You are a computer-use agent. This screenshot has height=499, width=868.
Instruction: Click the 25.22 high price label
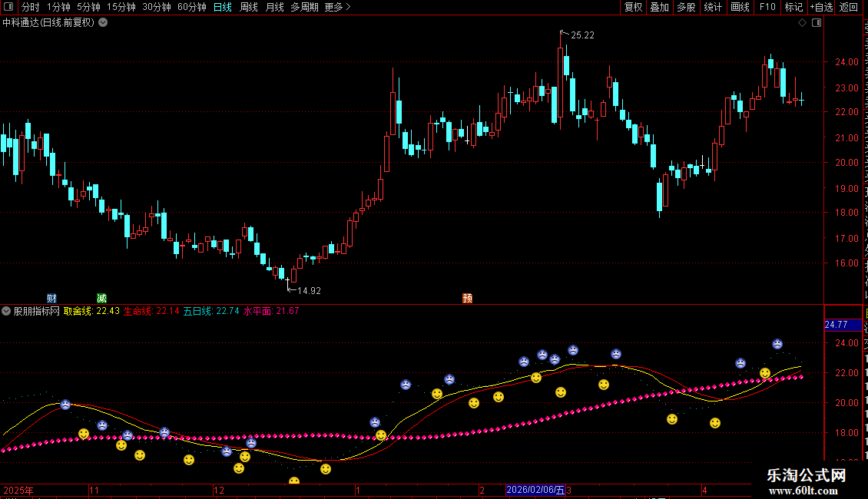[582, 35]
